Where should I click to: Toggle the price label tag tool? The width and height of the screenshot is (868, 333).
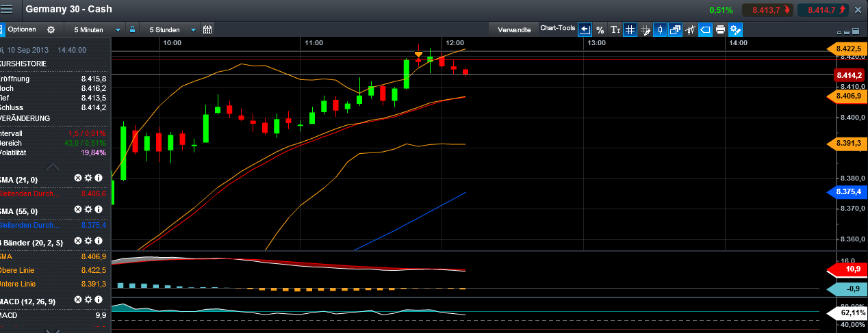tap(705, 29)
